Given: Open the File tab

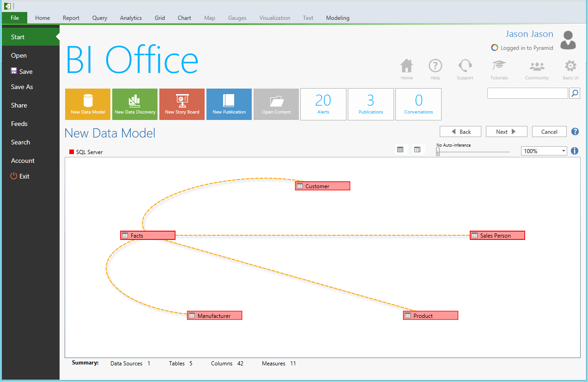Looking at the screenshot, I should (x=15, y=18).
